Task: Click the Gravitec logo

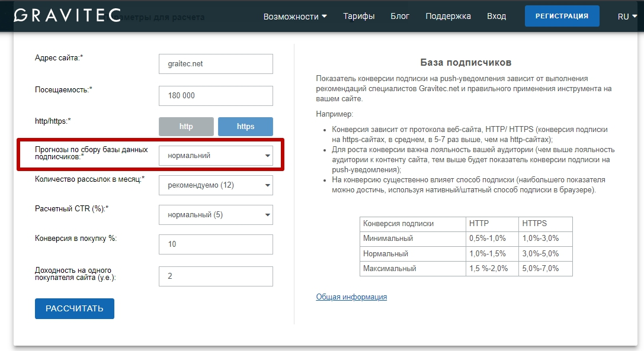Action: pyautogui.click(x=68, y=15)
